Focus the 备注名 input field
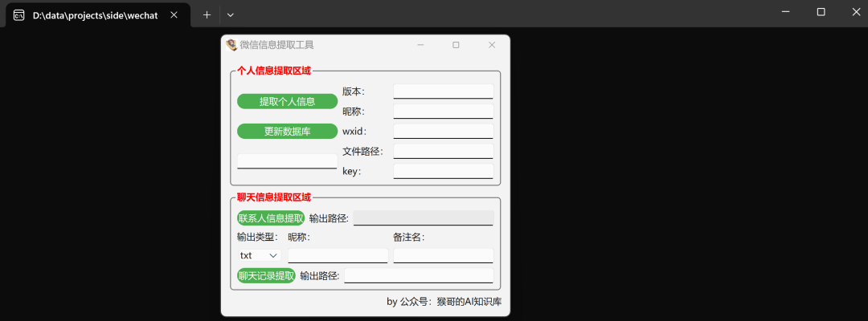The height and width of the screenshot is (321, 868). click(443, 255)
